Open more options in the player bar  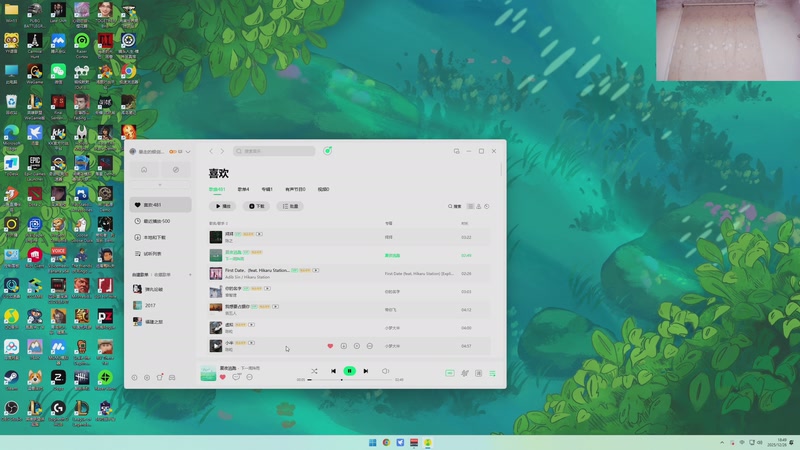coord(249,377)
